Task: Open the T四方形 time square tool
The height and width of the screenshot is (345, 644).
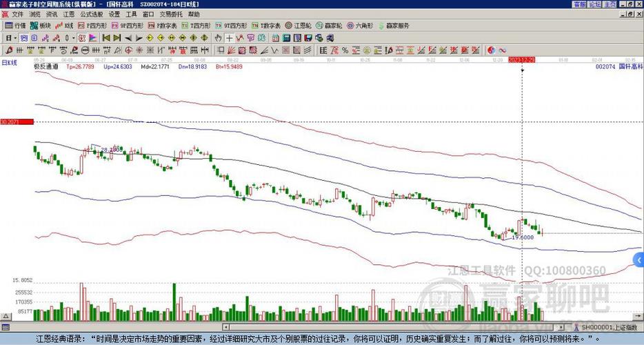Action: [x=196, y=26]
